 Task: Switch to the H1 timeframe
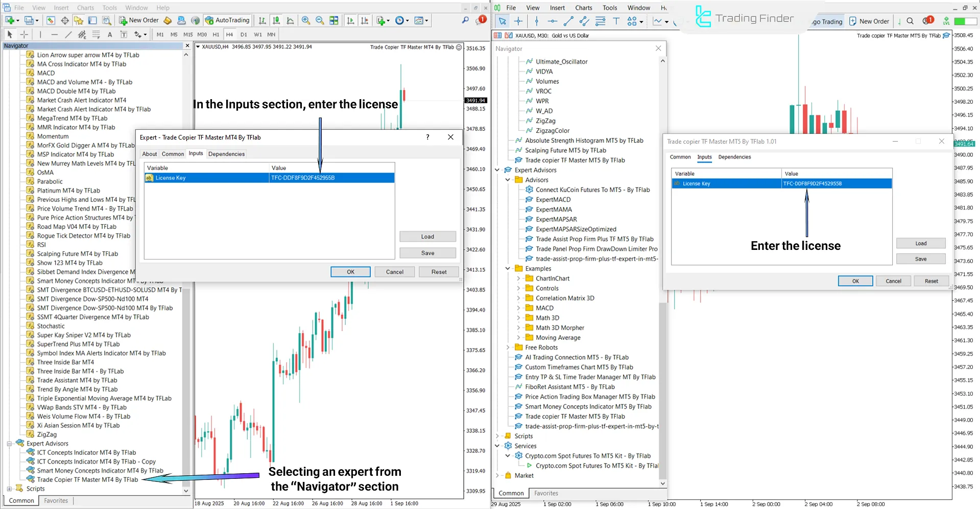click(x=216, y=34)
